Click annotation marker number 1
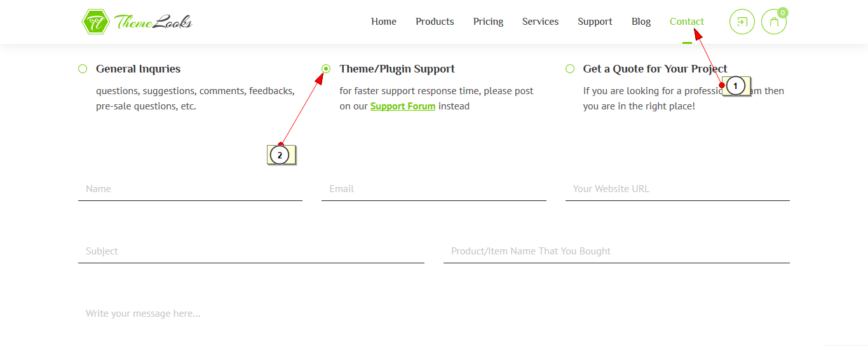Screen dimensions: 868x346 (735, 85)
